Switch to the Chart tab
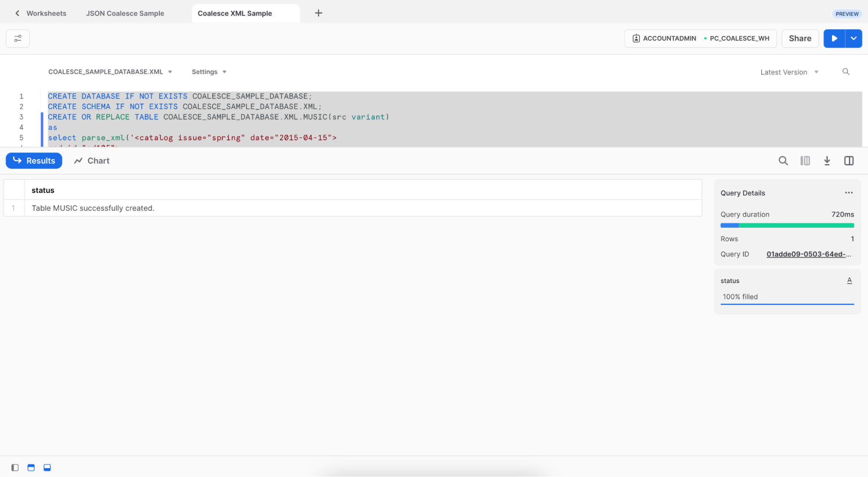Image resolution: width=868 pixels, height=477 pixels. pos(92,161)
